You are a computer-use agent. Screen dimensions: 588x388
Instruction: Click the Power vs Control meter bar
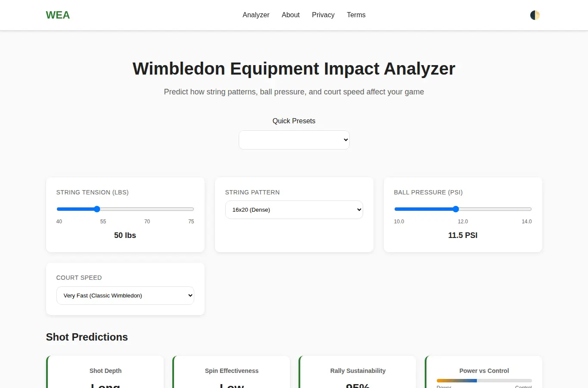484,381
